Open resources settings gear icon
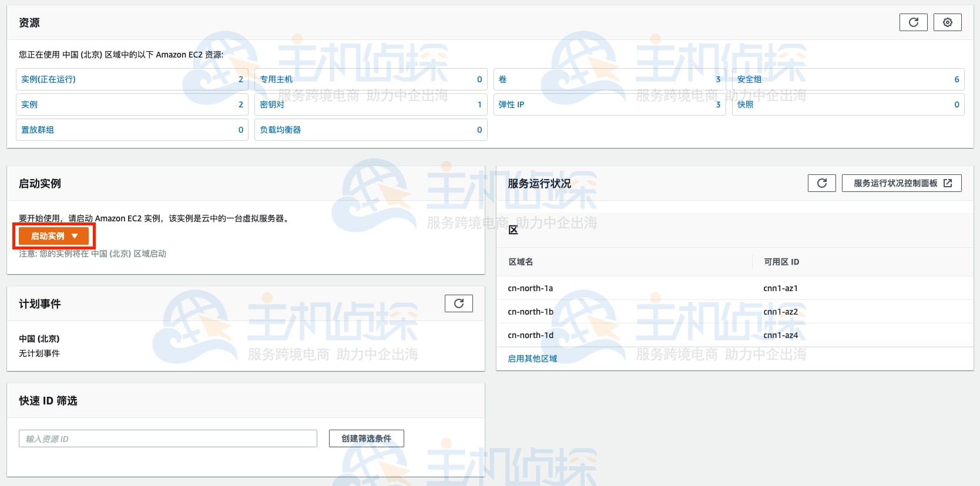980x486 pixels. tap(947, 22)
